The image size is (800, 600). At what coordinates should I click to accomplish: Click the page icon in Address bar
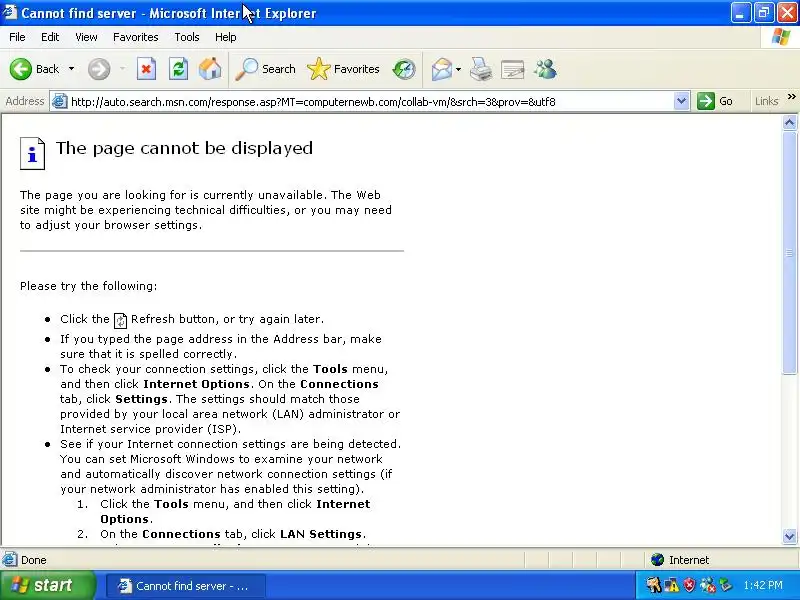60,101
